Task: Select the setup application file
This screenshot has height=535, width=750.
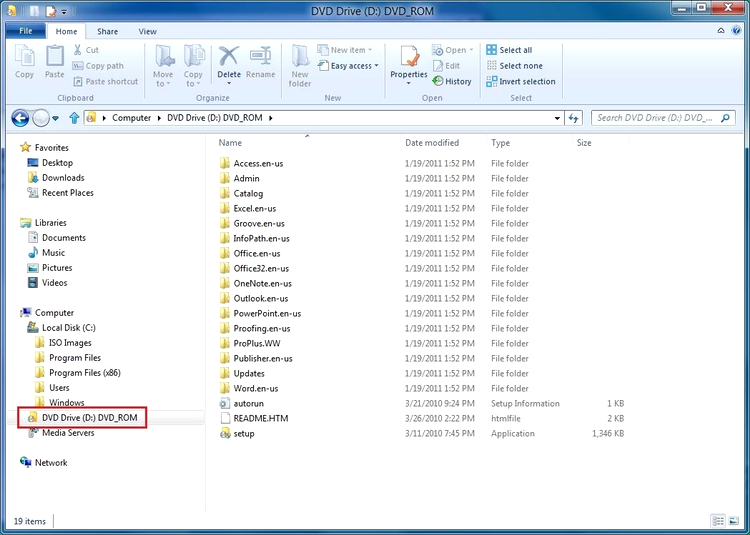Action: (238, 434)
